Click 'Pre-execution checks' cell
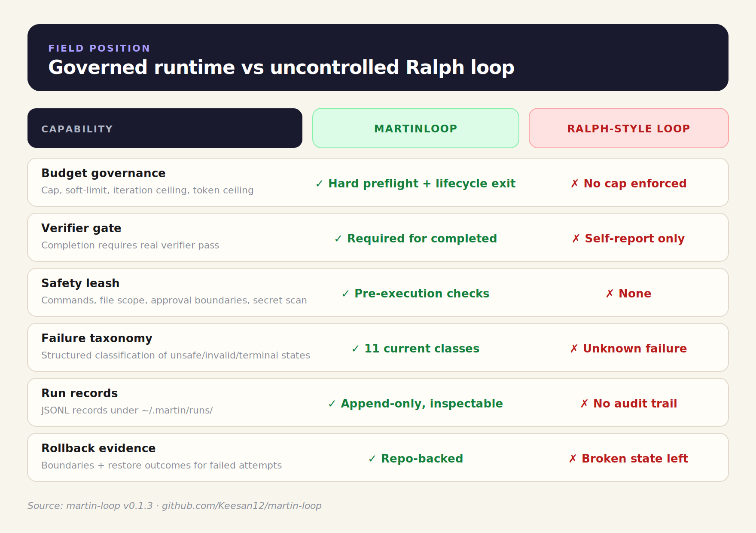Image resolution: width=756 pixels, height=533 pixels. tap(415, 294)
